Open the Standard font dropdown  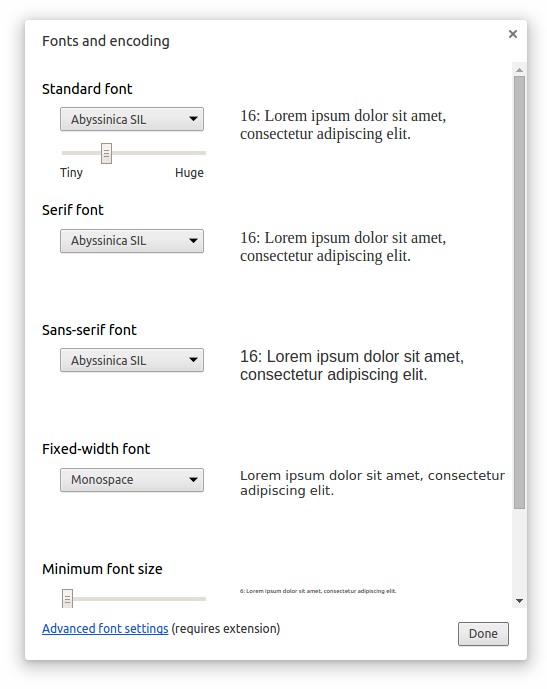(x=132, y=119)
